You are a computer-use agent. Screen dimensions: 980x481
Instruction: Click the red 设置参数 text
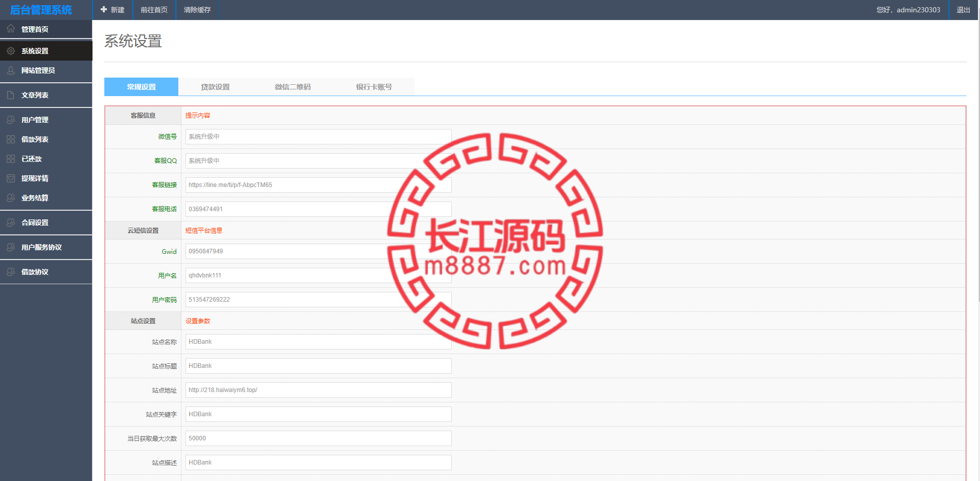[x=198, y=321]
